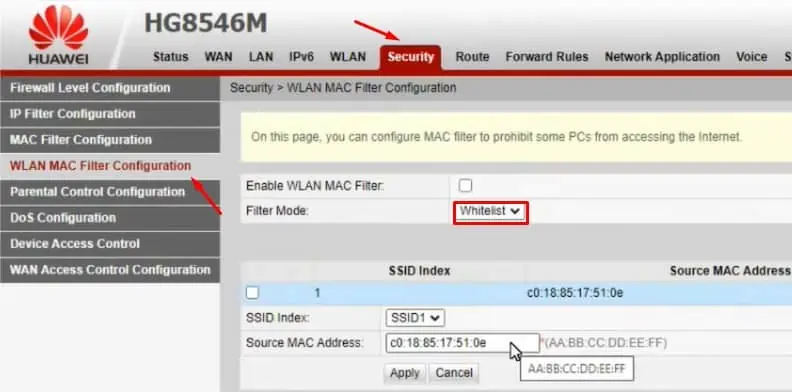
Task: Click the HG8546M model title
Action: click(206, 23)
